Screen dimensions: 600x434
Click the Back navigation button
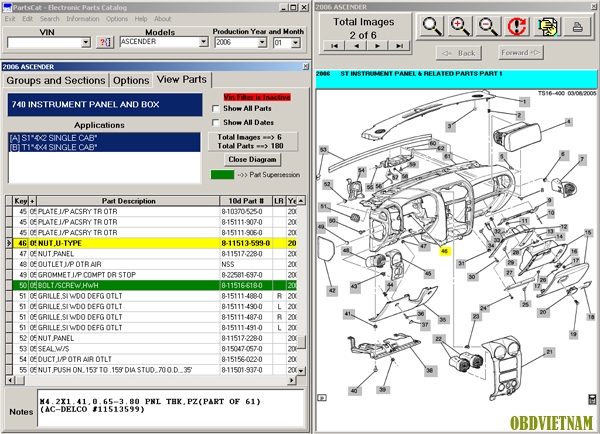click(x=459, y=53)
